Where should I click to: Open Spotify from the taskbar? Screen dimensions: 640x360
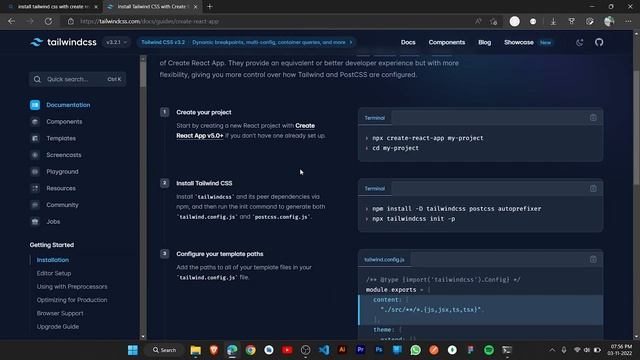489,350
